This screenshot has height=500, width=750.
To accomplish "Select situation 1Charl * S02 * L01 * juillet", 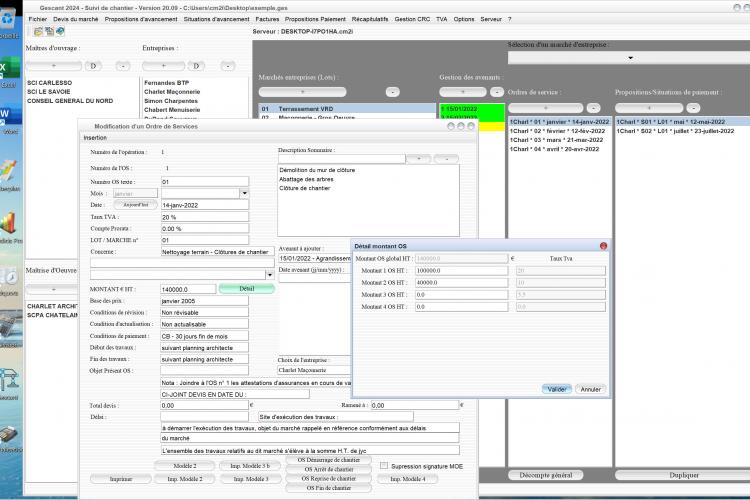I will tap(675, 131).
